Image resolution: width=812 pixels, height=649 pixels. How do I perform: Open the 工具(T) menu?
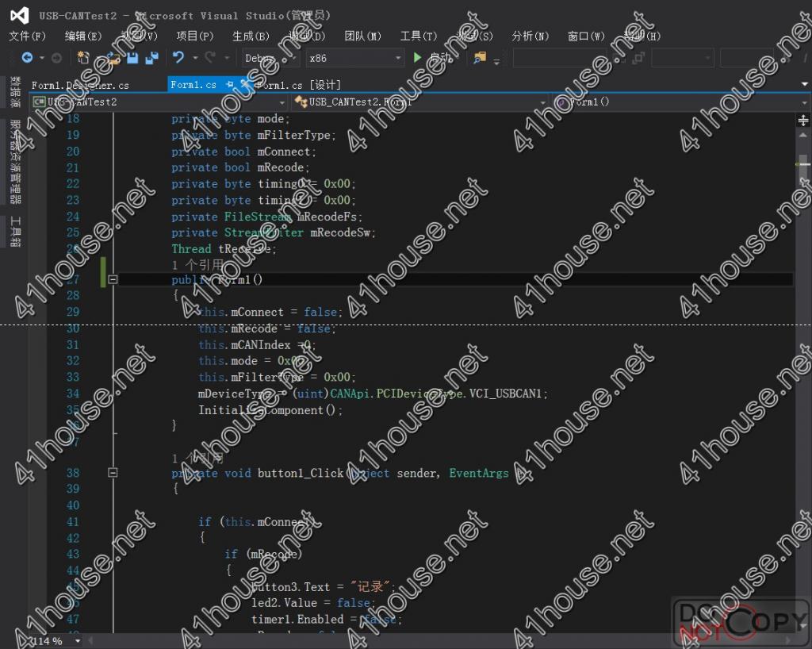(x=419, y=36)
